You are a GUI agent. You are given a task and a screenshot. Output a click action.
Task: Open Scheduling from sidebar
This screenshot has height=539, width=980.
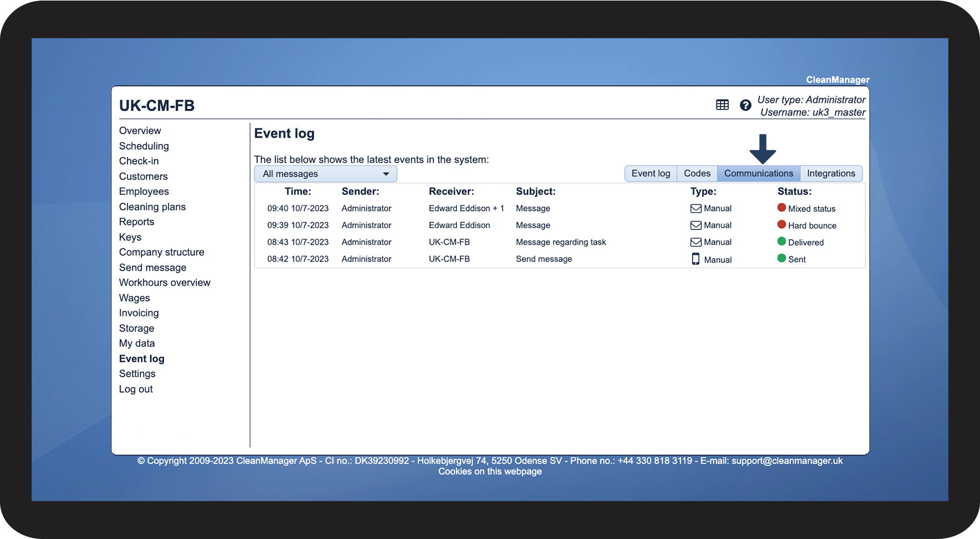[x=144, y=146]
